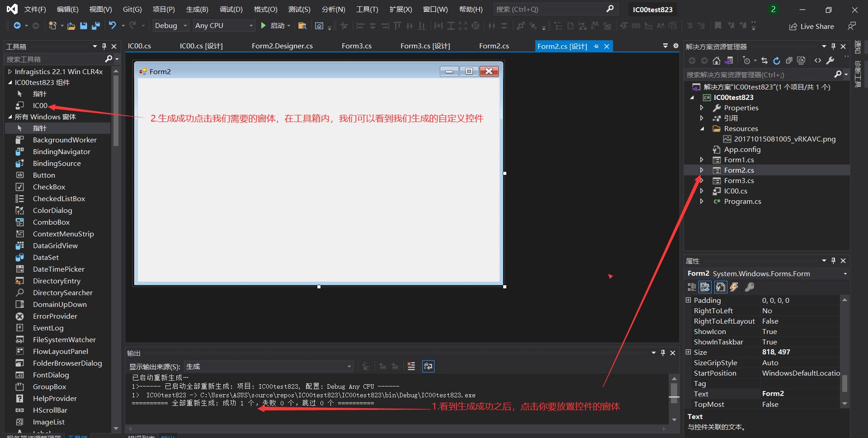
Task: Click View Code brackets icon
Action: pos(818,61)
